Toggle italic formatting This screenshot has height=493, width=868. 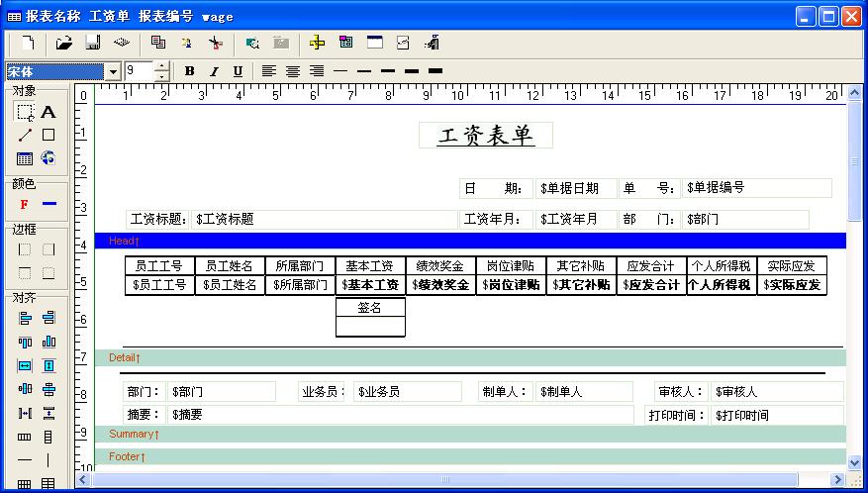coord(213,71)
